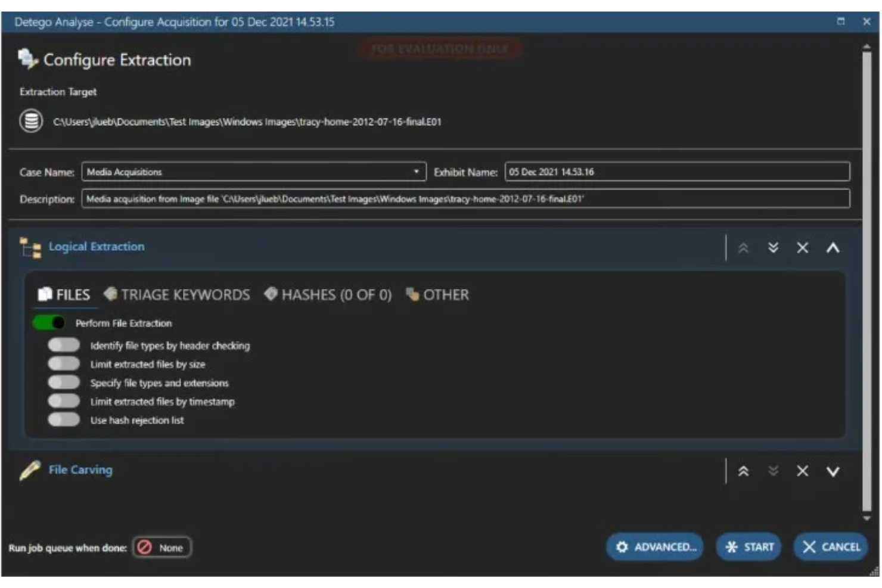
Task: Click the Logical Extraction heading
Action: coord(97,247)
